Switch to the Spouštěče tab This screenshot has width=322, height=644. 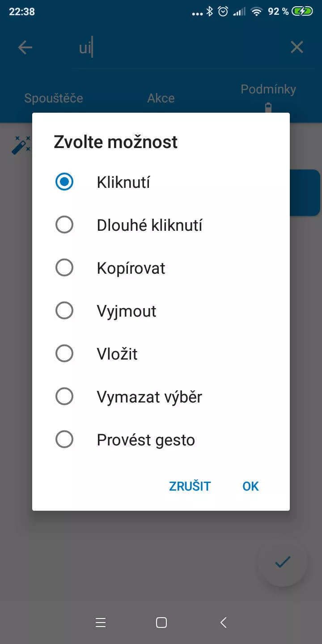[x=54, y=98]
